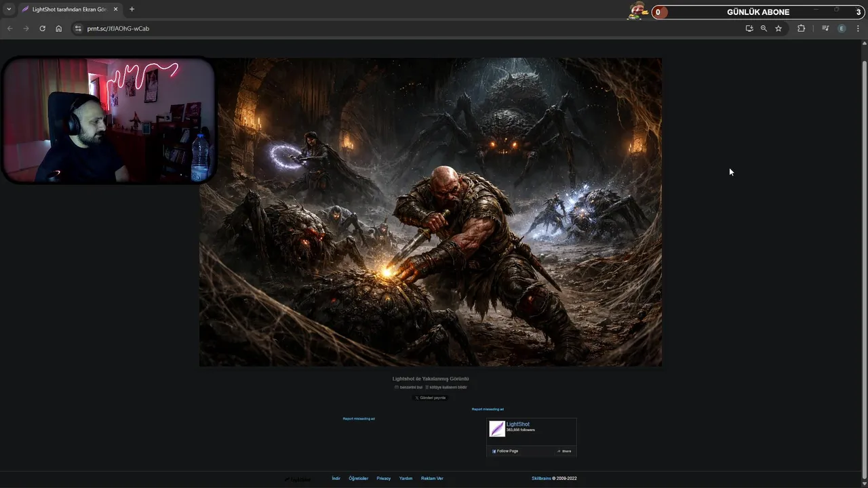Click the cartoon mascot next to subscriber bar

[637, 11]
